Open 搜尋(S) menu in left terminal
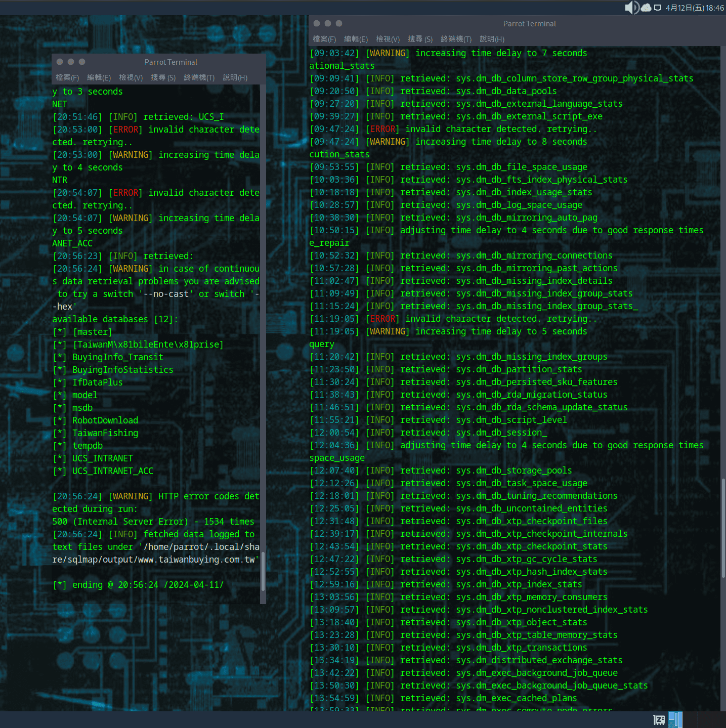Image resolution: width=726 pixels, height=728 pixels. click(x=163, y=77)
